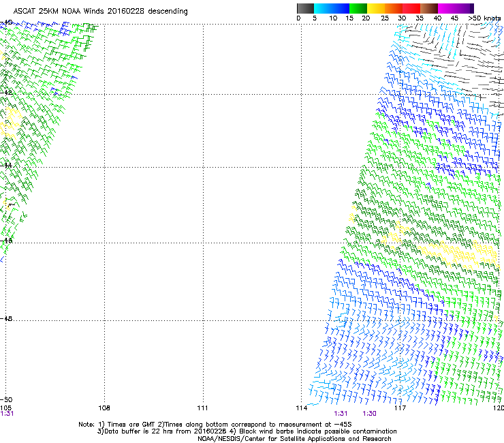Click the '1:31' time label under longitude 105
504x443 pixels.
pos(7,414)
